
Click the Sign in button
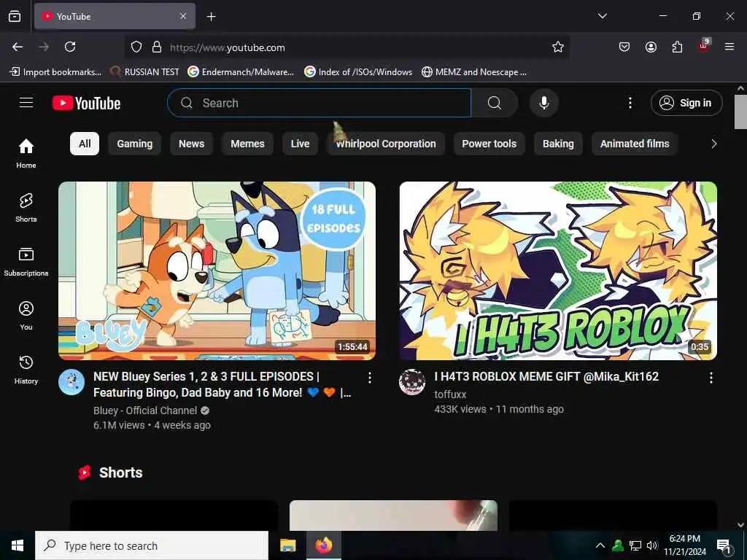[686, 103]
